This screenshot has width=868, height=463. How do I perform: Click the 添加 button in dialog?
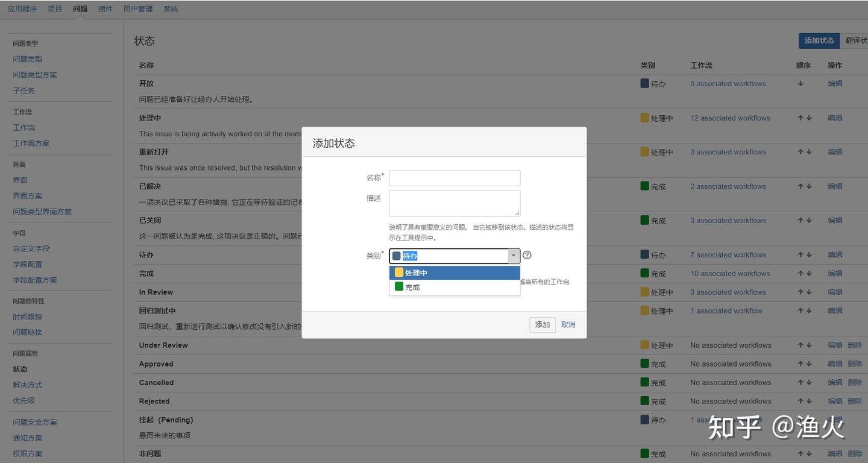click(542, 325)
